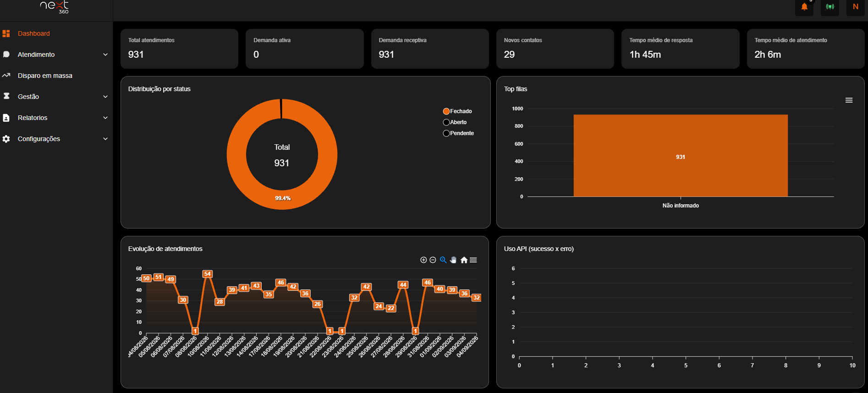
Task: Expand the Gestão submenu chevron
Action: [105, 97]
